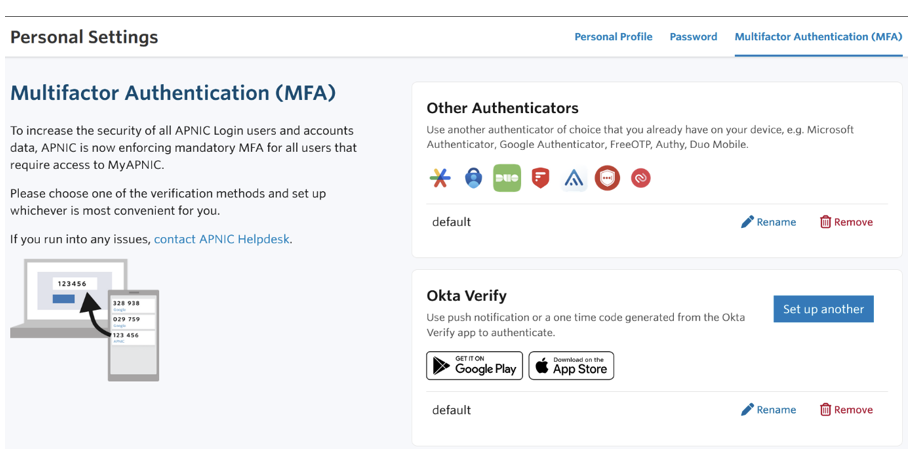This screenshot has width=913, height=457.
Task: Click the blue Microsoft Authenticator lock icon
Action: click(x=473, y=178)
